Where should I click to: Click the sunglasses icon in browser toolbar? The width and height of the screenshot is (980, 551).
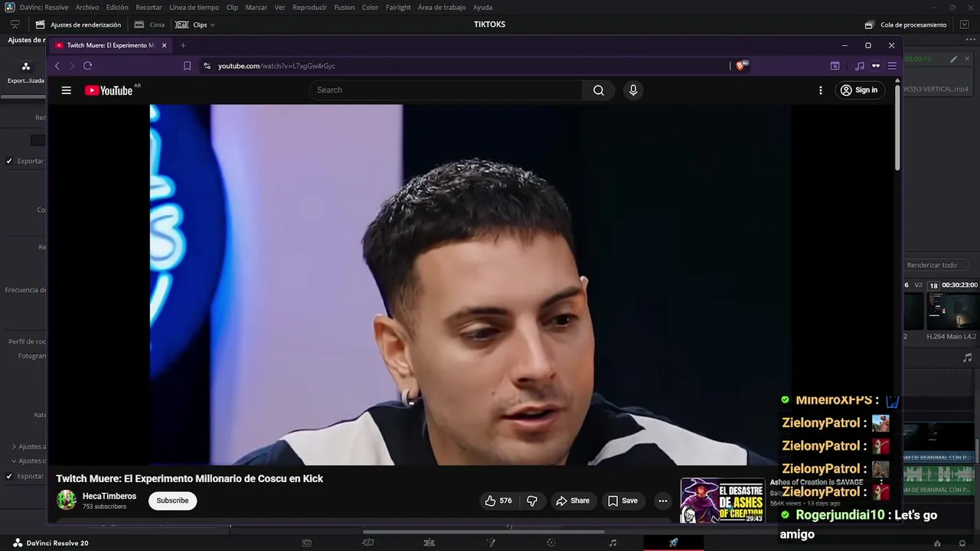point(876,66)
